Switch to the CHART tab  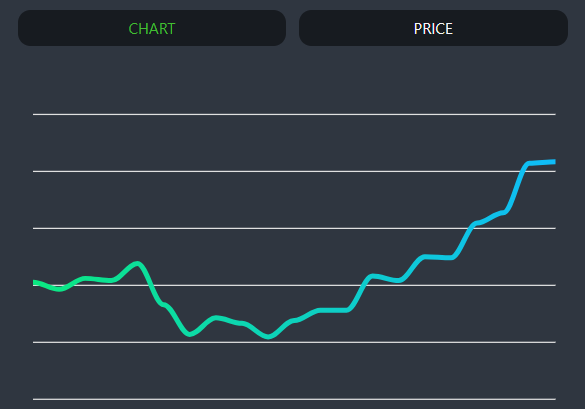[x=152, y=28]
